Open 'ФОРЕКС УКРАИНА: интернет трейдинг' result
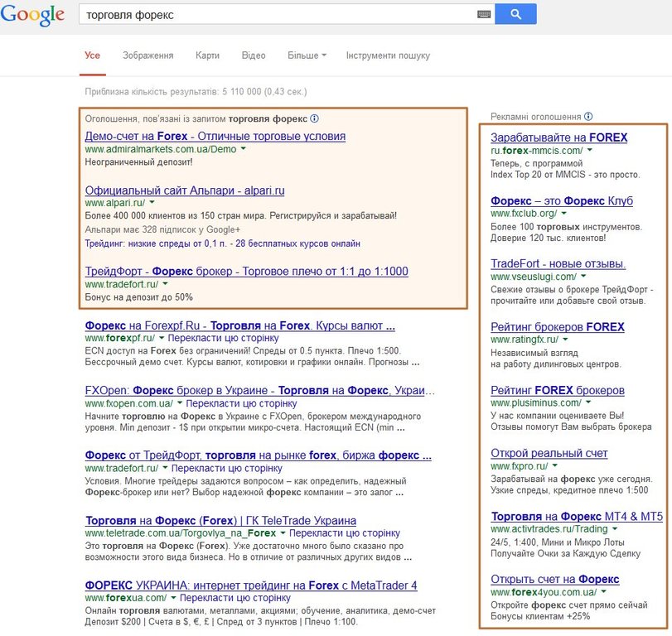The width and height of the screenshot is (672, 636). [x=251, y=585]
